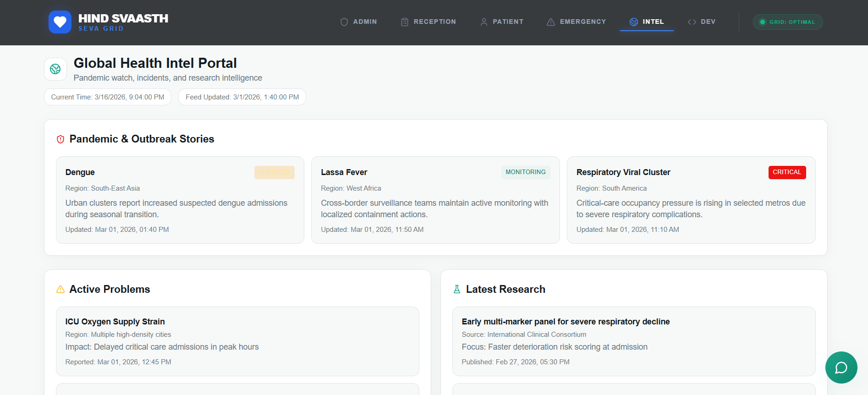Click the red shield icon beside Pandemic & Outbreak Stories
Viewport: 868px width, 395px height.
point(60,139)
